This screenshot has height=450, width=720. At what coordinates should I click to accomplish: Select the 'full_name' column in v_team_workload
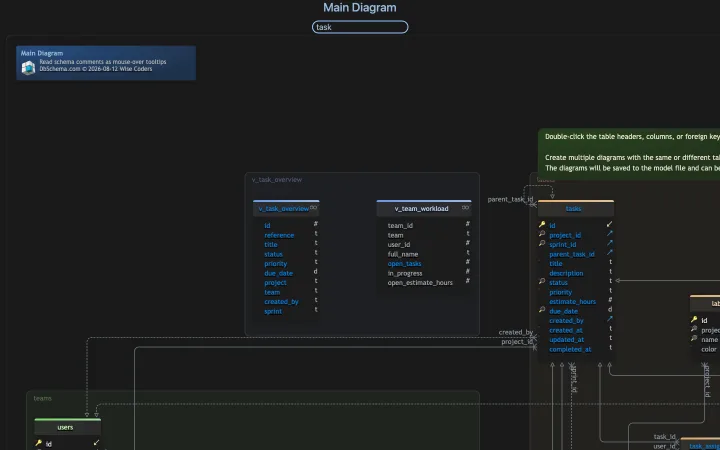(403, 254)
